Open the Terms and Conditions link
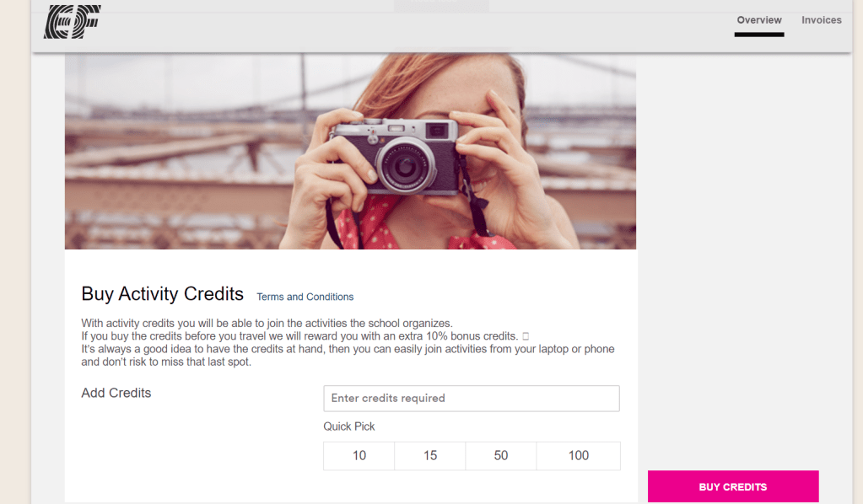Viewport: 863px width, 504px height. tap(305, 297)
